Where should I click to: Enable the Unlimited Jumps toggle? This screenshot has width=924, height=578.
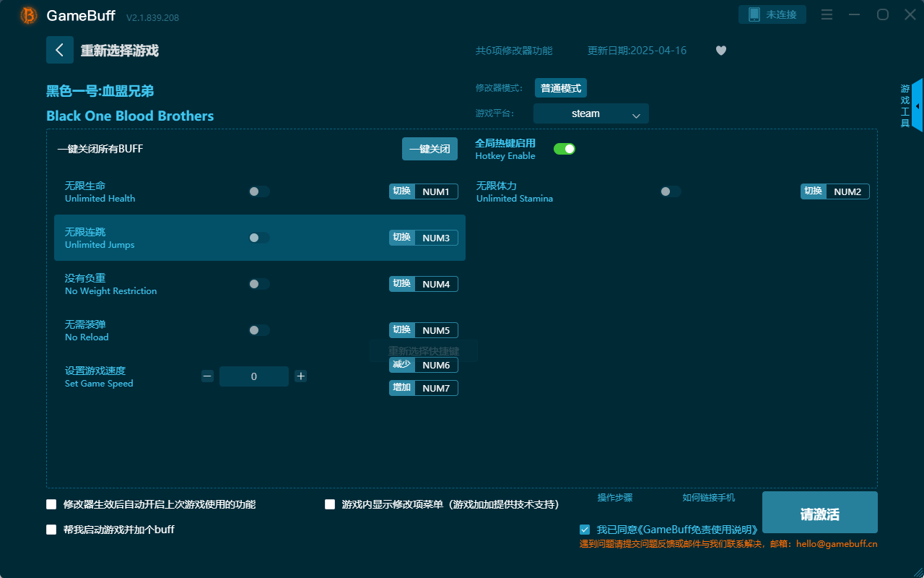click(258, 237)
